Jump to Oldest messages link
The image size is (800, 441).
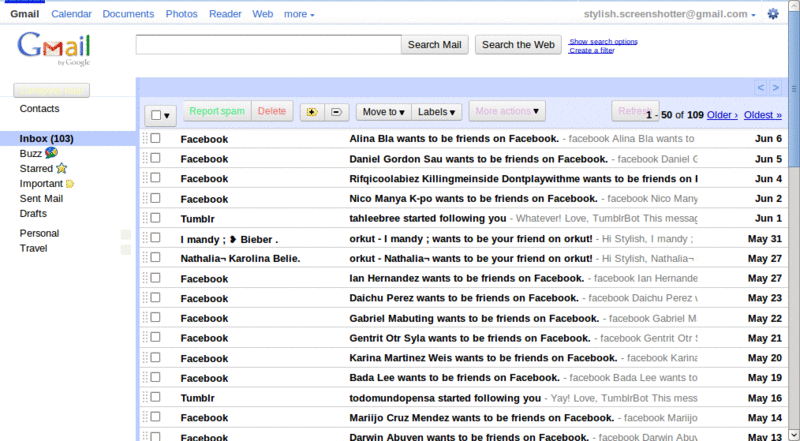[763, 115]
